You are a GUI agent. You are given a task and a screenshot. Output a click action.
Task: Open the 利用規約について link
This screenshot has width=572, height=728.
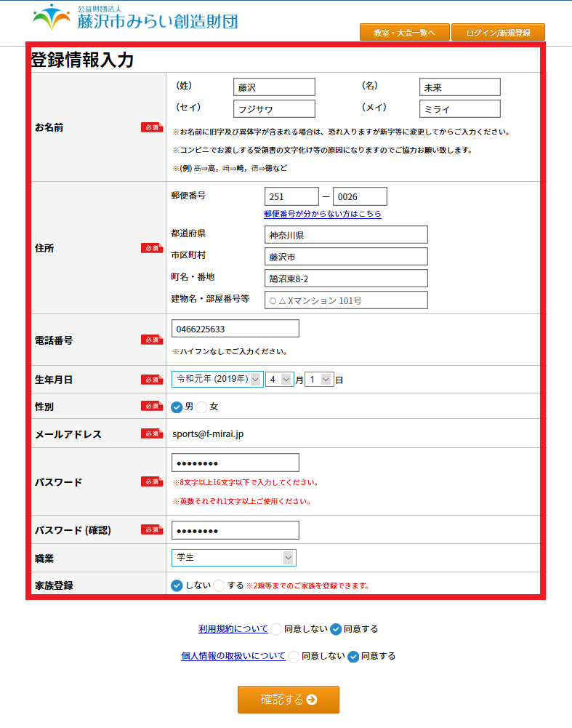coord(233,629)
